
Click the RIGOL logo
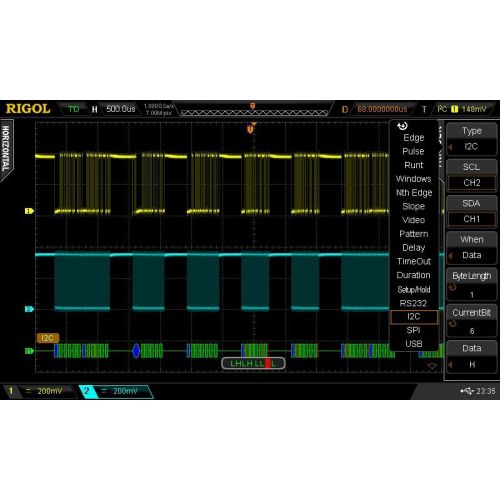point(28,109)
